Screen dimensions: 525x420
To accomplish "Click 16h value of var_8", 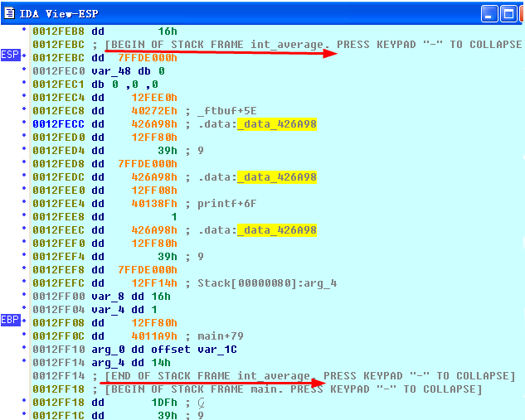I will (161, 297).
